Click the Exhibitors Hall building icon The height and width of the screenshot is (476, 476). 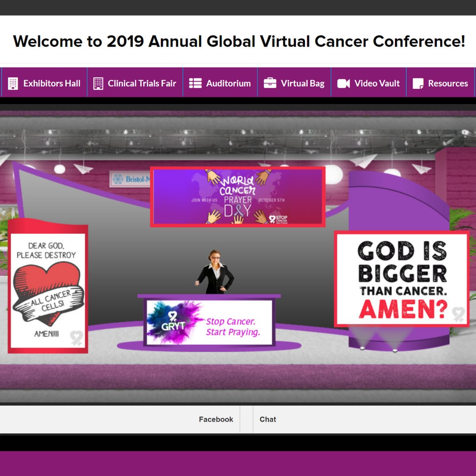pyautogui.click(x=13, y=82)
